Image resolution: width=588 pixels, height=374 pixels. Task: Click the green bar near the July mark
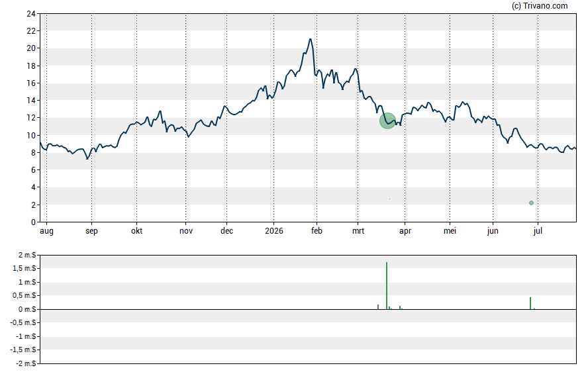(x=530, y=303)
